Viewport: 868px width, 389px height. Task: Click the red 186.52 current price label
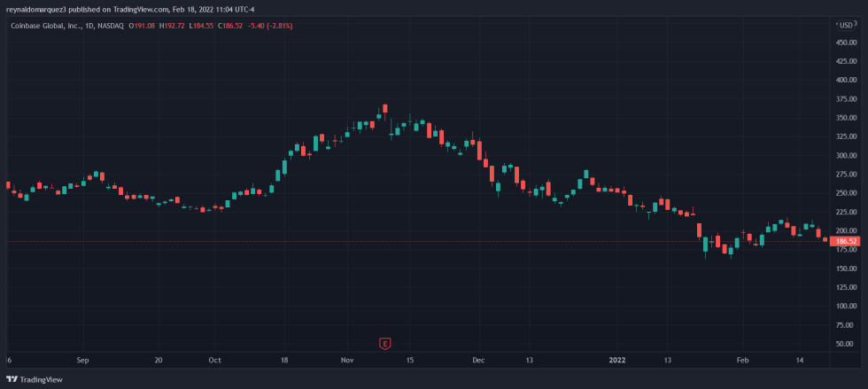click(846, 241)
